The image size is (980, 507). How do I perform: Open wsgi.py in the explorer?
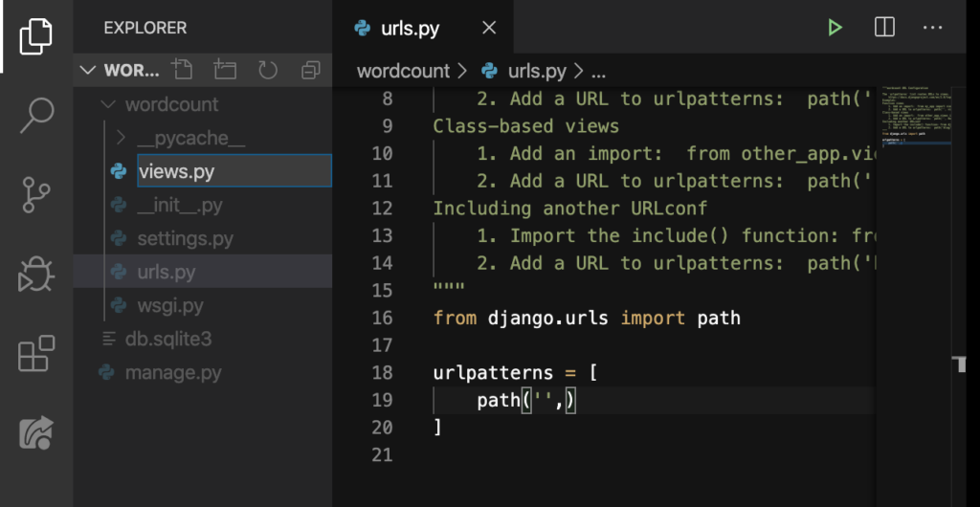(170, 305)
